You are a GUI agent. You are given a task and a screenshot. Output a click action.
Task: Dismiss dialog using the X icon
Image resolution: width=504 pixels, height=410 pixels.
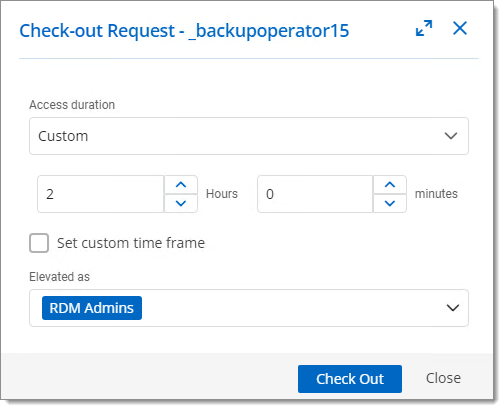click(x=460, y=28)
